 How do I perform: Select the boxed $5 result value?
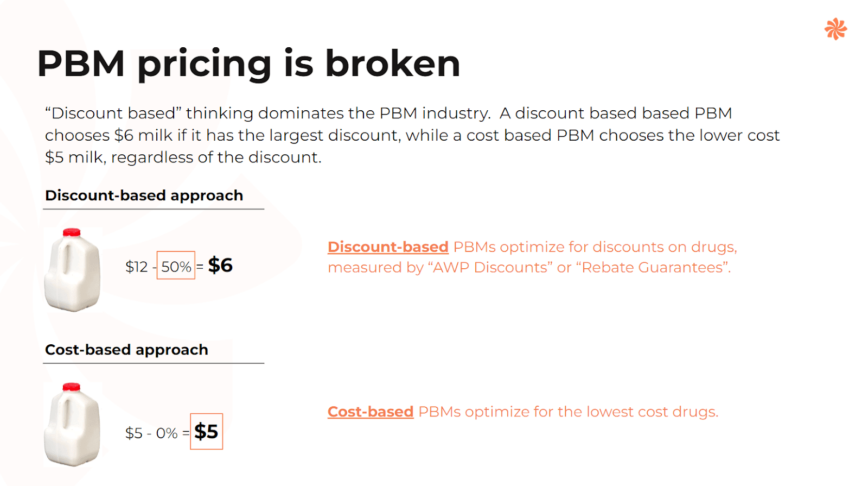click(206, 432)
